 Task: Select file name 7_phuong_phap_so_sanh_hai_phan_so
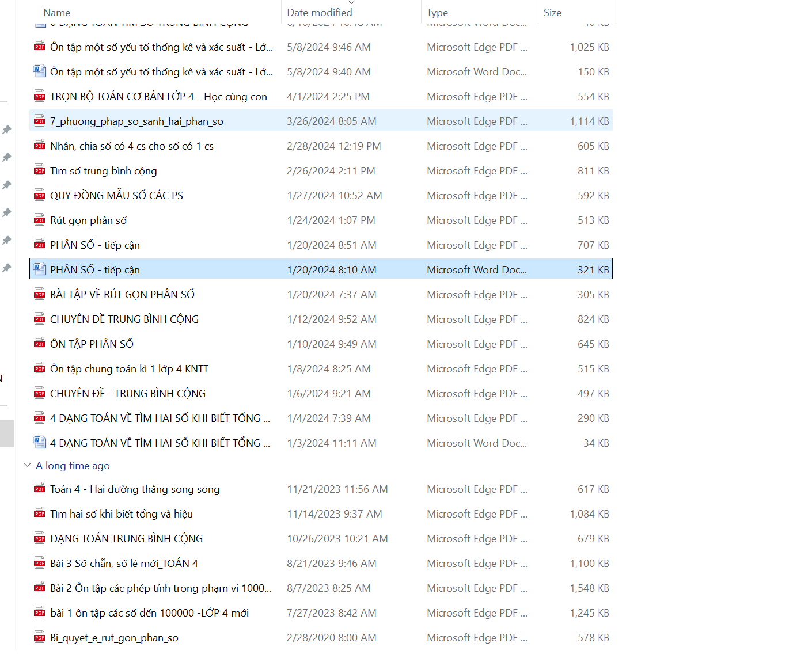(136, 121)
